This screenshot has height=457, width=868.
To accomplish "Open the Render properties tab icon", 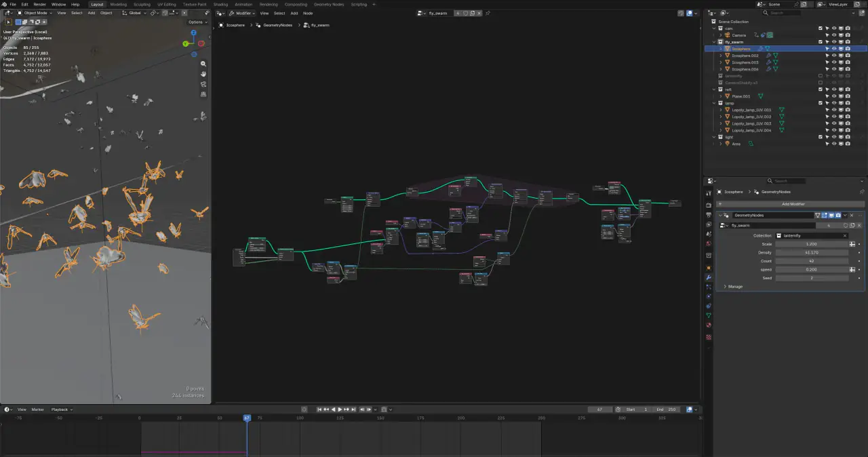I will tap(709, 205).
